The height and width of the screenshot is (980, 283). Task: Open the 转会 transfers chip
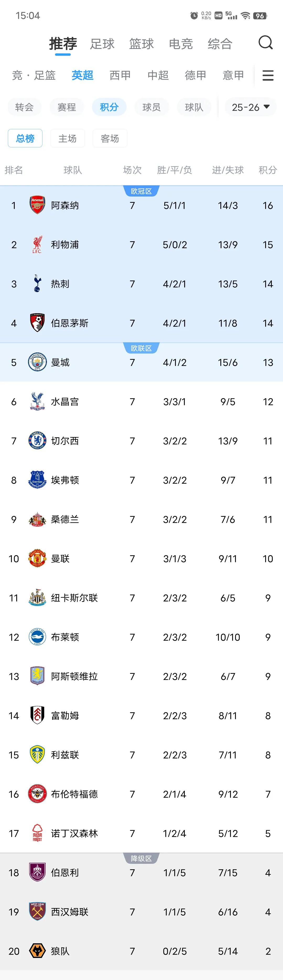point(24,107)
